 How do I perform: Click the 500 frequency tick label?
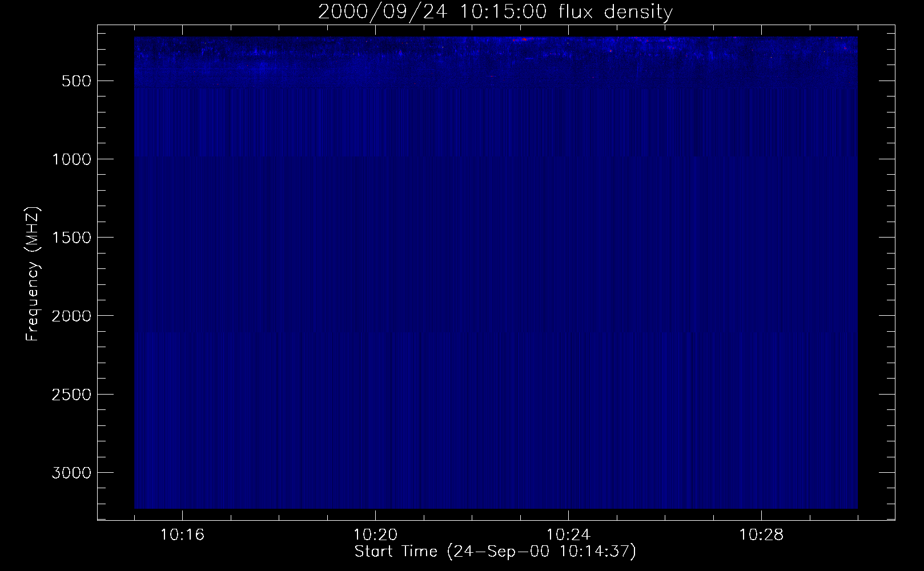(78, 81)
